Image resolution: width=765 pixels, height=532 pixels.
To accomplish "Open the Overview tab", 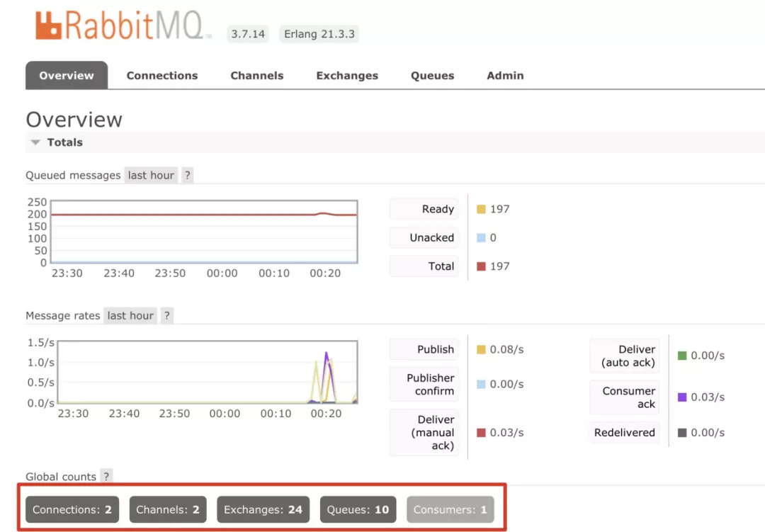I will 67,76.
